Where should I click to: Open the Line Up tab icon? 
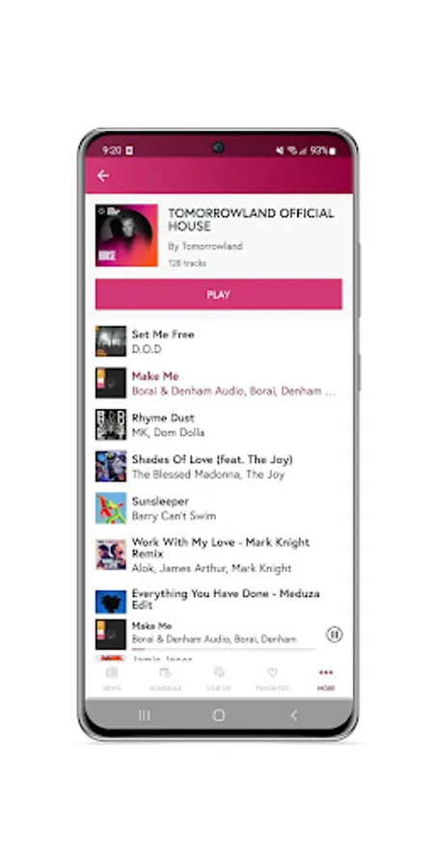[219, 673]
